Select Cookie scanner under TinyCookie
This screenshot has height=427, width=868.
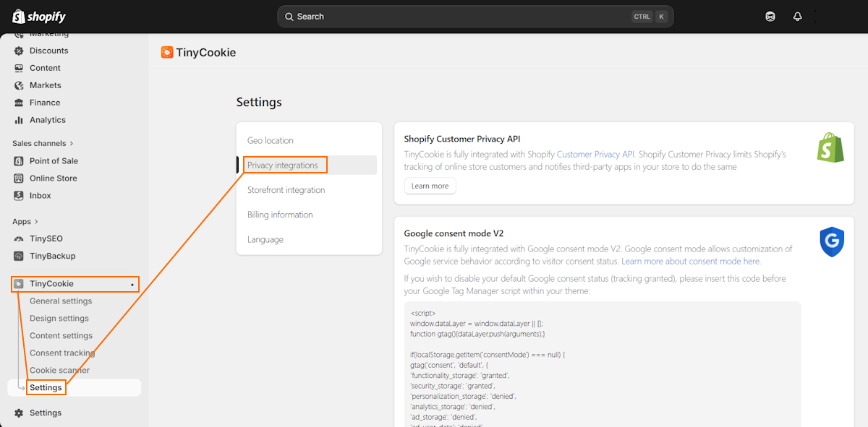pos(59,370)
